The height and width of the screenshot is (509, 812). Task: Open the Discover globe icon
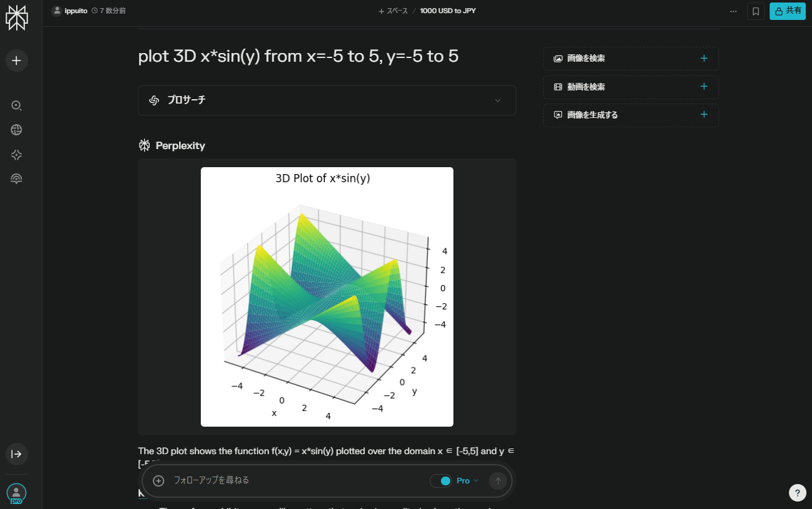click(16, 130)
